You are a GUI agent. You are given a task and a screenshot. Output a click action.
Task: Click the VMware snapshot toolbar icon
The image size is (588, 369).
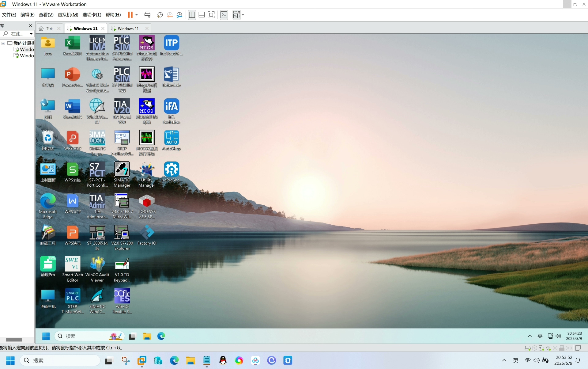click(x=160, y=15)
